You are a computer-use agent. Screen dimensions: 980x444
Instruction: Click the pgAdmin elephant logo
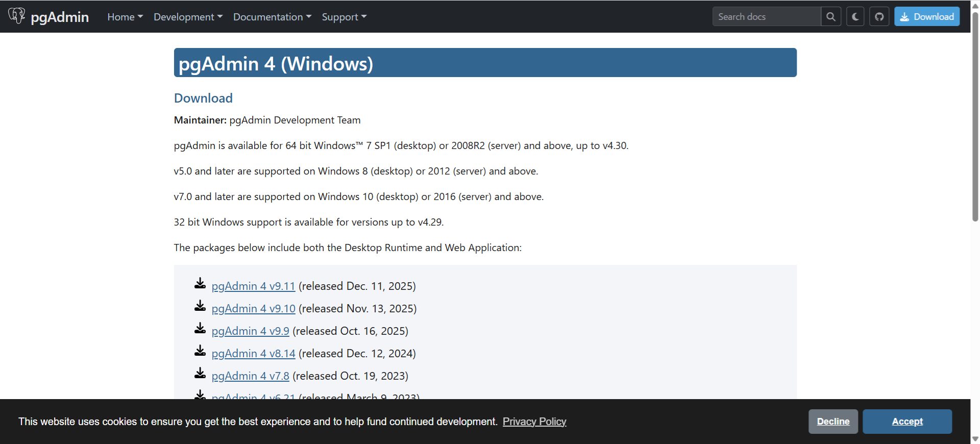click(17, 16)
